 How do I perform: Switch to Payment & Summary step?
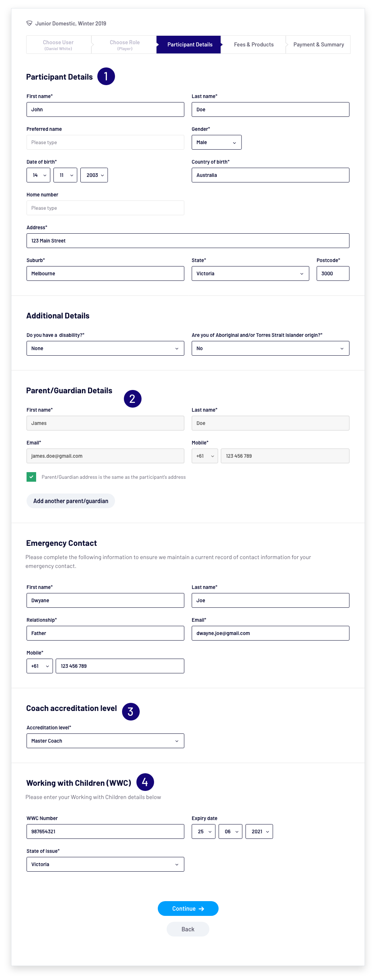(x=318, y=45)
